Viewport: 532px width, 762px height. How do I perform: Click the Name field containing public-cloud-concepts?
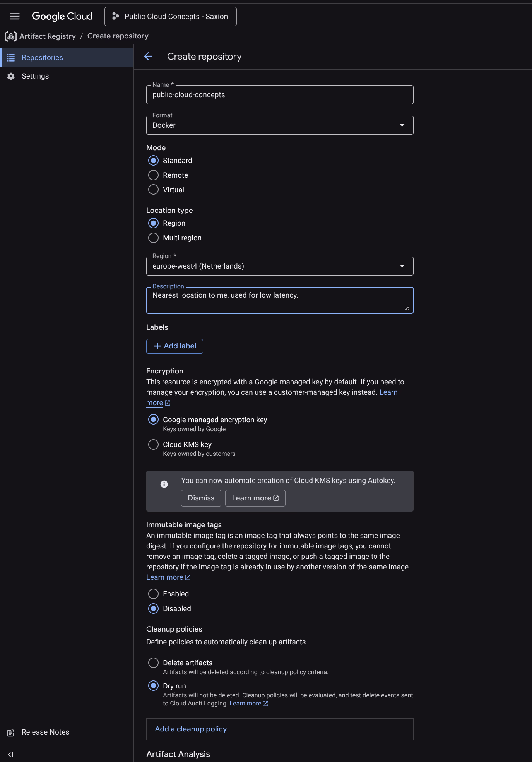(279, 94)
